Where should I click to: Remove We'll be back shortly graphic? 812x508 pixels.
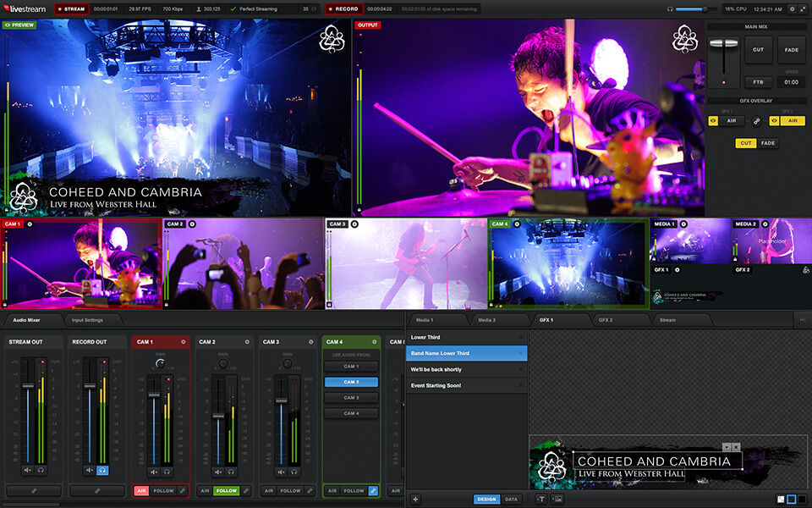(x=521, y=369)
